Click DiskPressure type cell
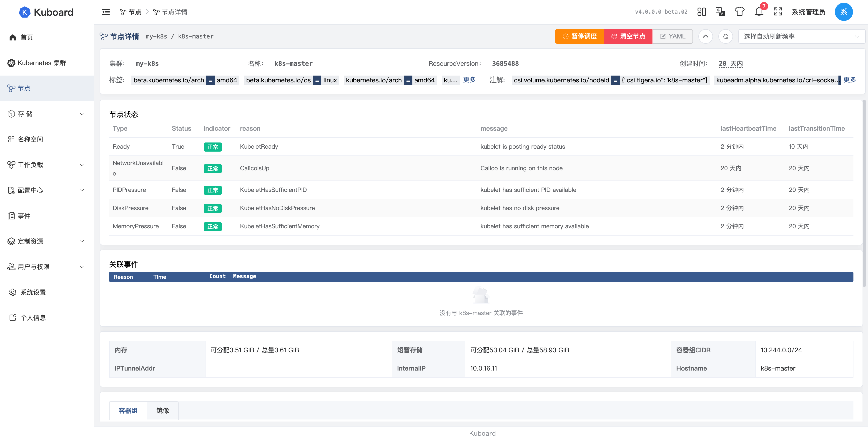This screenshot has height=437, width=868. (130, 208)
